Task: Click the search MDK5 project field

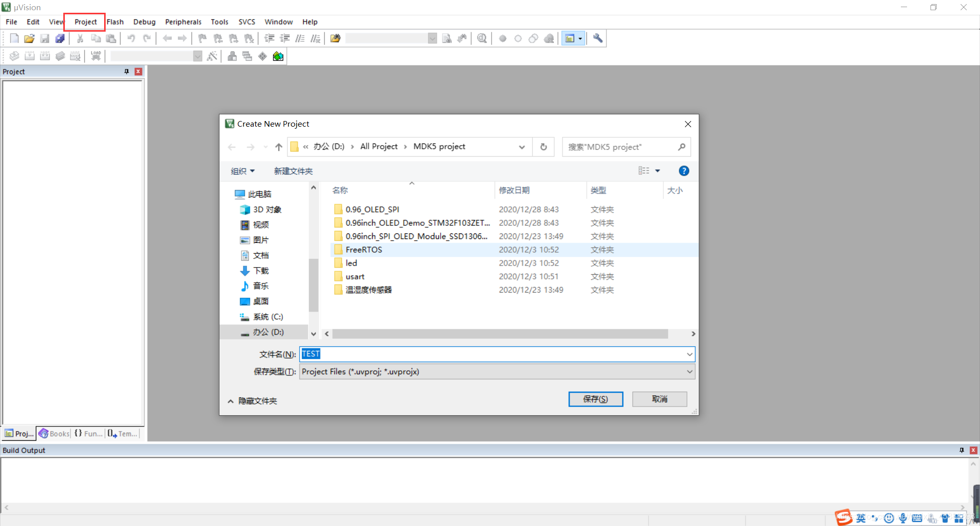Action: (x=626, y=147)
